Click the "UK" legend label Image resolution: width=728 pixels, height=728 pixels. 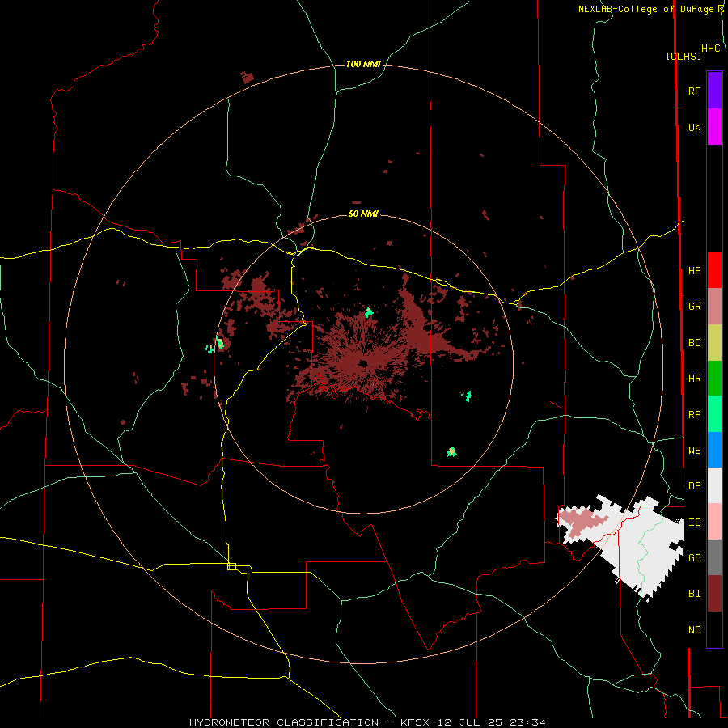click(694, 128)
